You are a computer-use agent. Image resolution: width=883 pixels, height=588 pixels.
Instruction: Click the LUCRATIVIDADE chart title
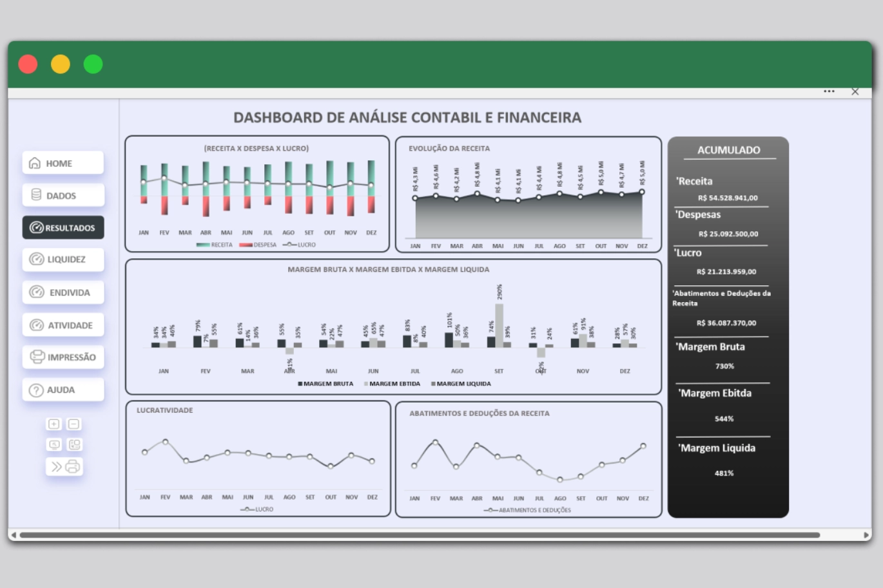164,410
